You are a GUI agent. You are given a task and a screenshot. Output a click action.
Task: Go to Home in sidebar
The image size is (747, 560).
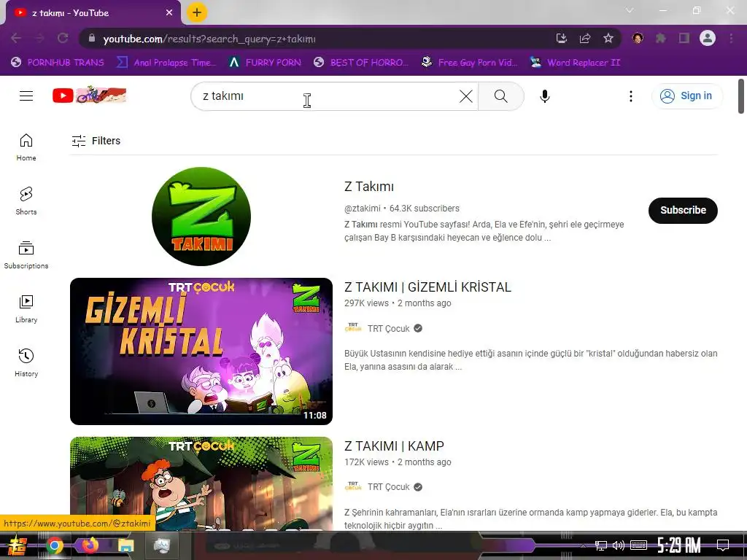click(26, 147)
